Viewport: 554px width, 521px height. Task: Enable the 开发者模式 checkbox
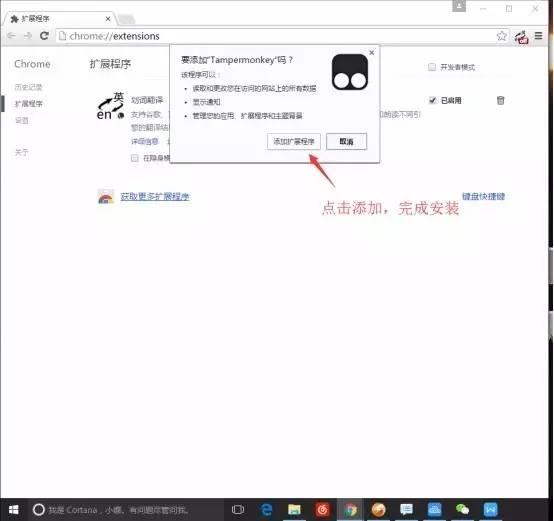click(x=432, y=67)
